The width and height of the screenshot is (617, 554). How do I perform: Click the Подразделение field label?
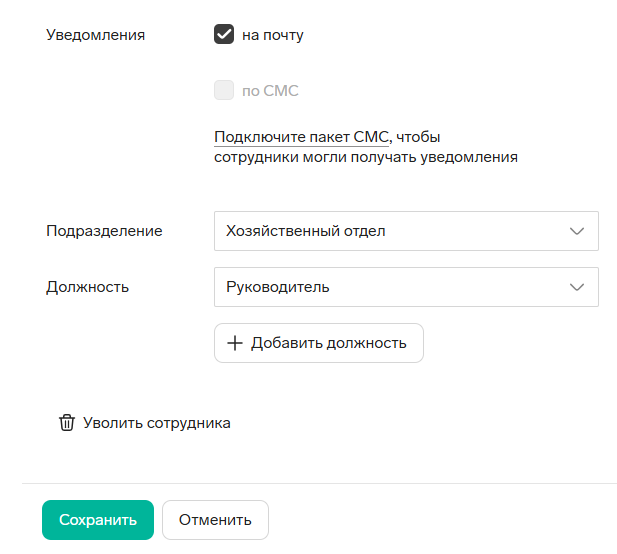point(104,231)
